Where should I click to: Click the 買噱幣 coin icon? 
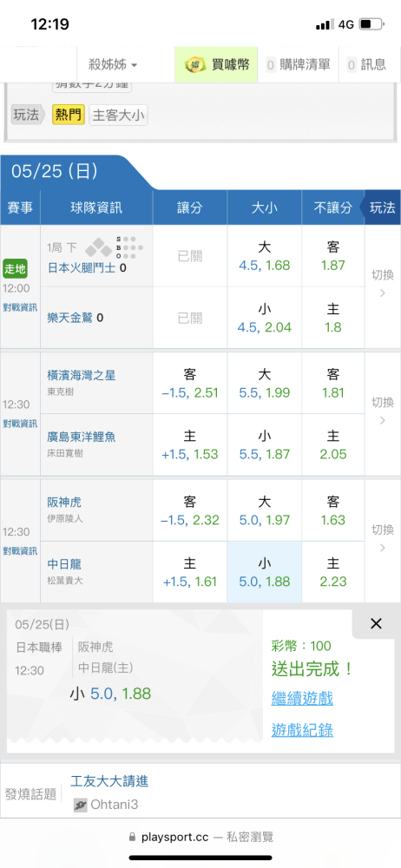click(195, 65)
